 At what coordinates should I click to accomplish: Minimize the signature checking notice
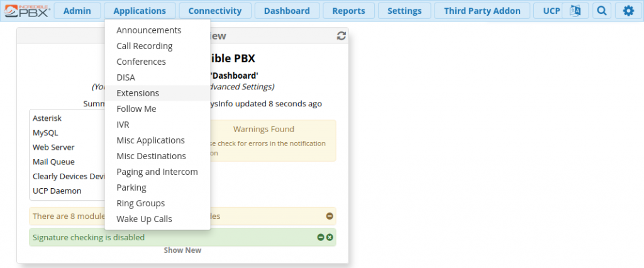pos(321,237)
